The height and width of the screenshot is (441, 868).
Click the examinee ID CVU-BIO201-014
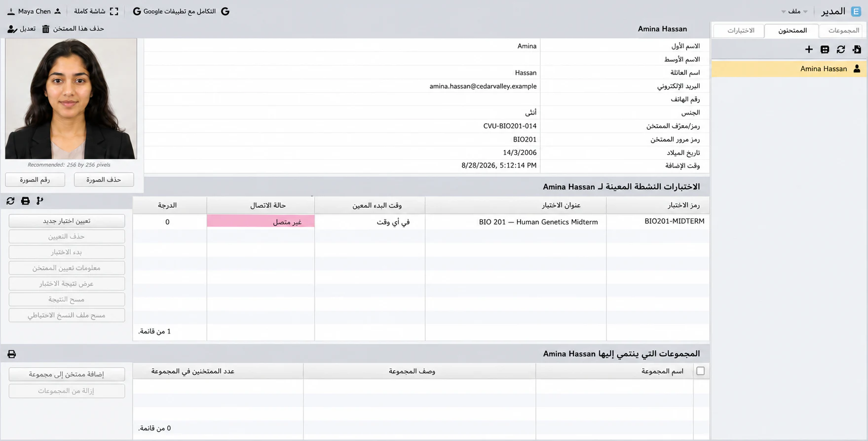coord(510,126)
